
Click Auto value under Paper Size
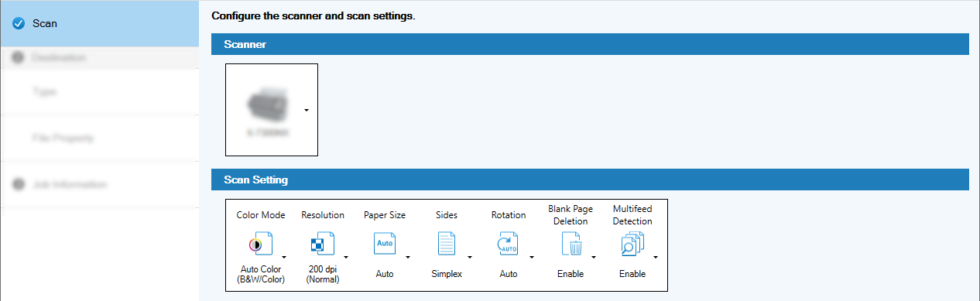(385, 274)
